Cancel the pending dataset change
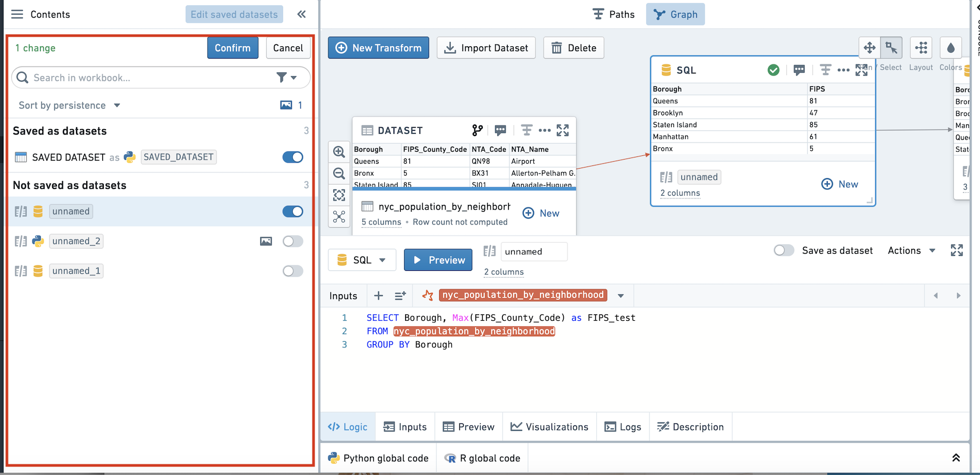Screen dimensions: 980x475 tap(288, 48)
